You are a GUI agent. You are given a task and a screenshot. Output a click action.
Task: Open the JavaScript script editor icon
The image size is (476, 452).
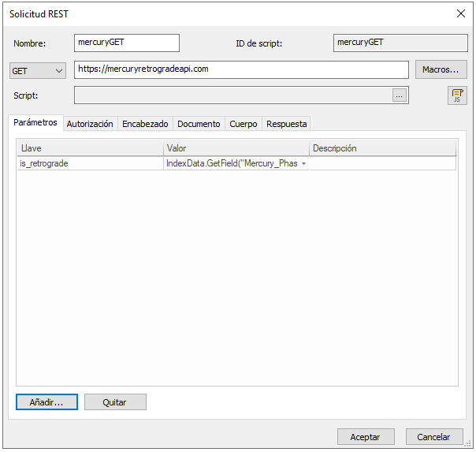click(x=457, y=95)
